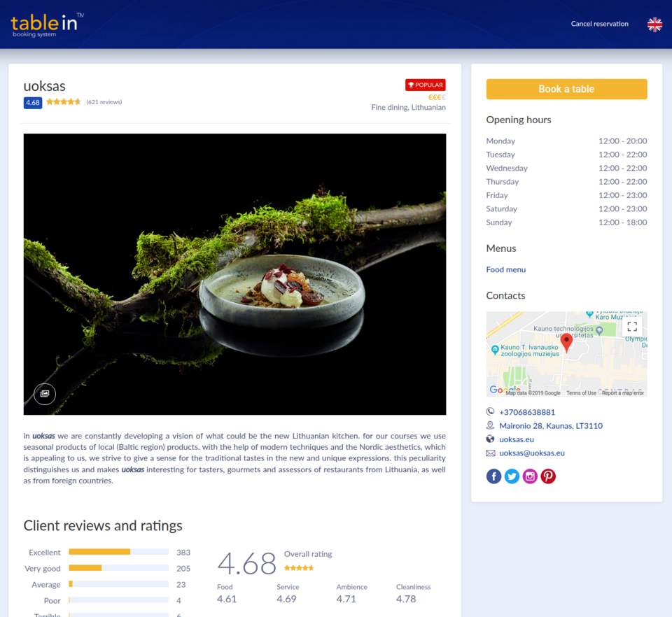Click the large 4.68 overall score

pyautogui.click(x=247, y=563)
